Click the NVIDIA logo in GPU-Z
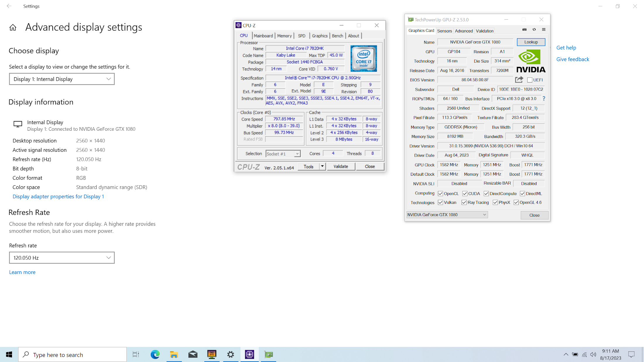This screenshot has height=362, width=644. (531, 61)
